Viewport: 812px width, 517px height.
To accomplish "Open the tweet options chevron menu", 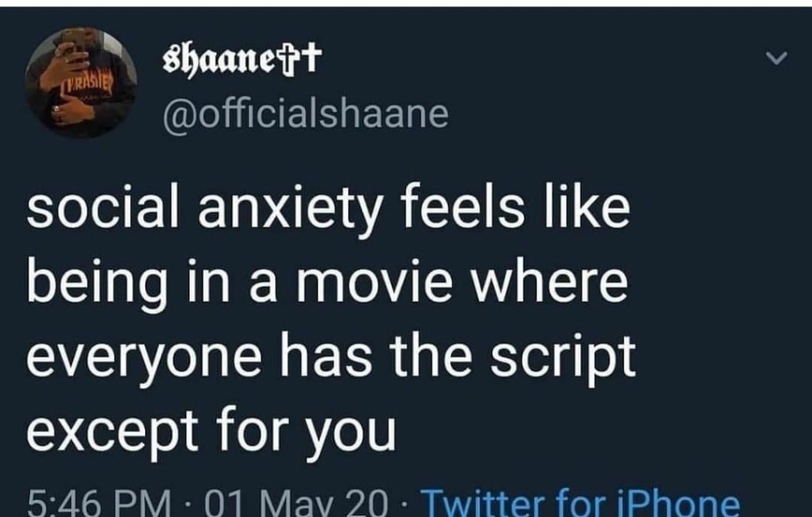I will tap(777, 58).
